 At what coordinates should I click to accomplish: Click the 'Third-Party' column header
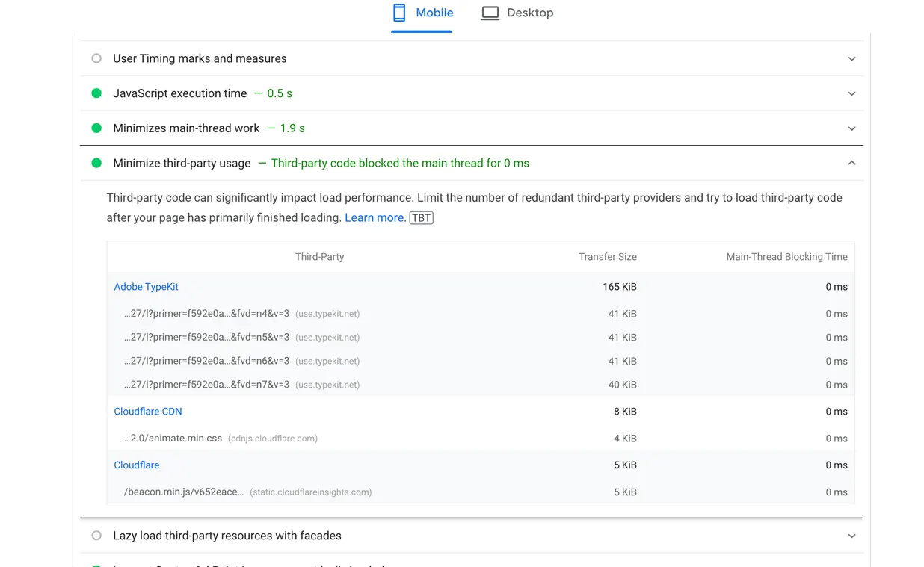(x=319, y=257)
